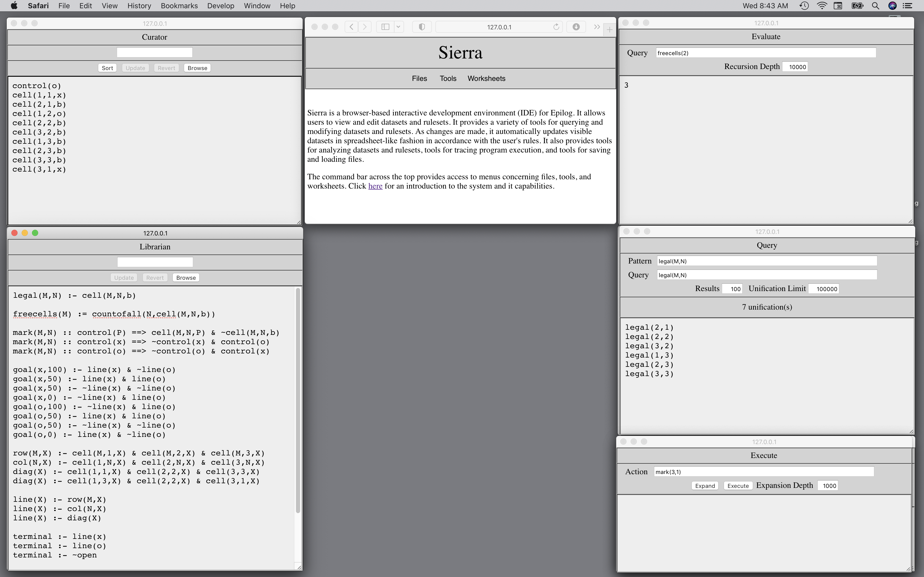Viewport: 924px width, 577px height.
Task: Toggle the Safari sidebar icon
Action: click(385, 27)
